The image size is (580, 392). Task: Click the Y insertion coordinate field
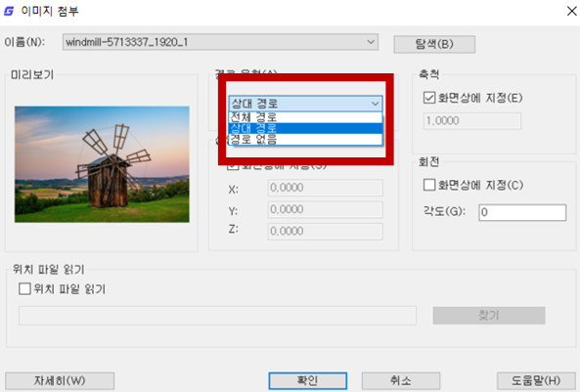[x=325, y=209]
